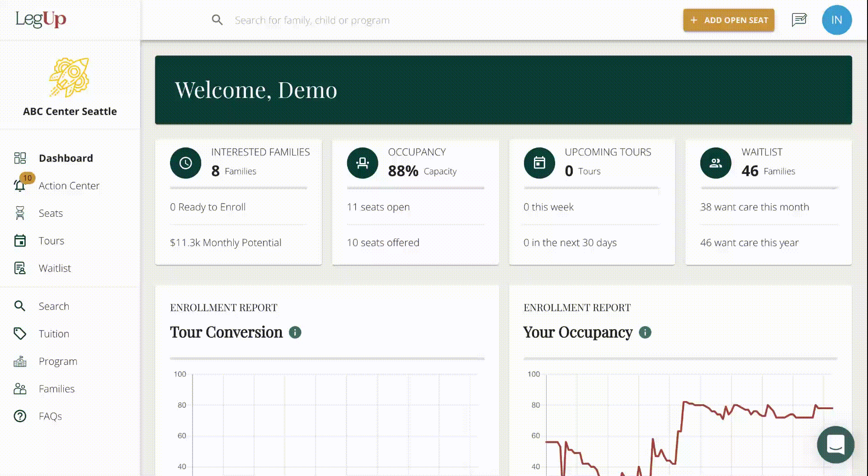The image size is (868, 476).
Task: Click the search magnifier icon in top bar
Action: tap(217, 20)
